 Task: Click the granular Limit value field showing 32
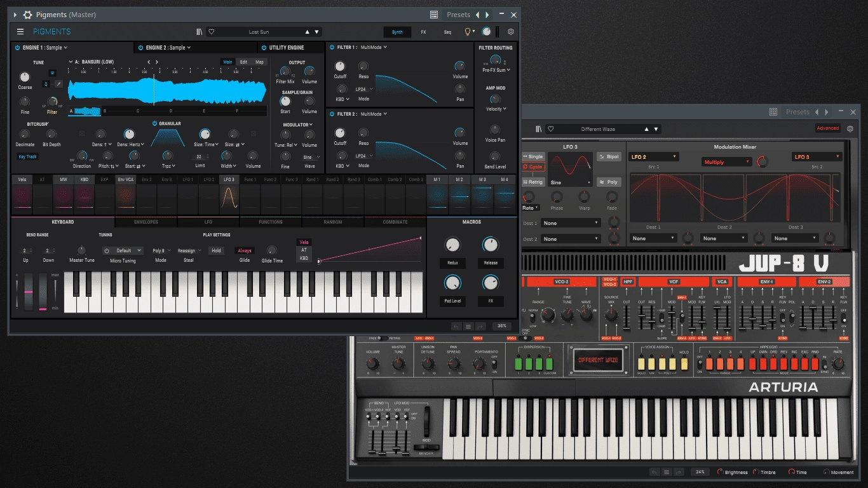click(x=199, y=156)
